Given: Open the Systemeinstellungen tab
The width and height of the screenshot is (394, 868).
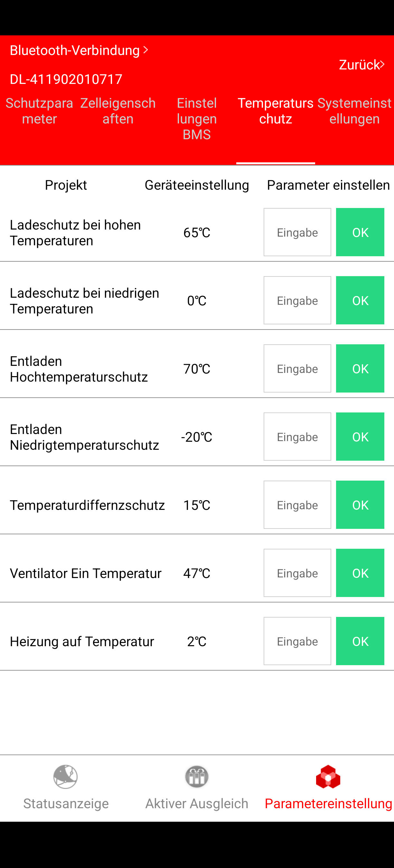Looking at the screenshot, I should click(354, 111).
